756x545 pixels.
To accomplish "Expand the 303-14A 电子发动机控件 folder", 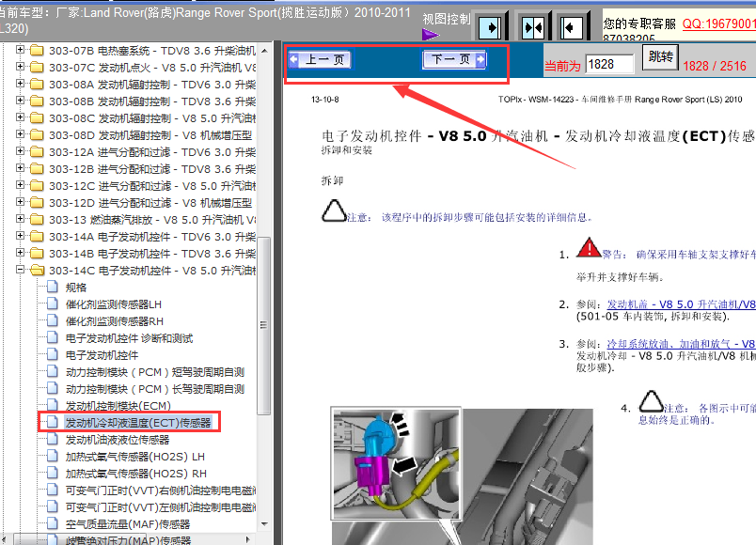I will (20, 236).
